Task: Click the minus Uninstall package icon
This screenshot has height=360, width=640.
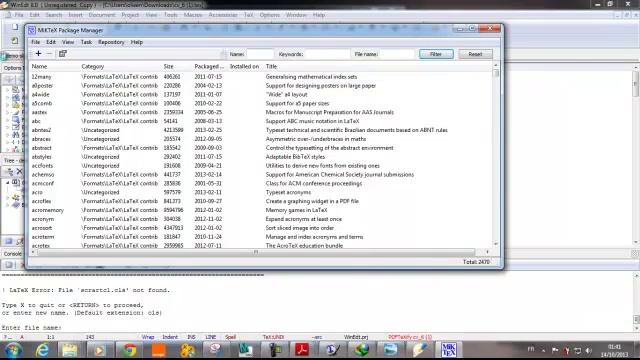Action: [49, 53]
